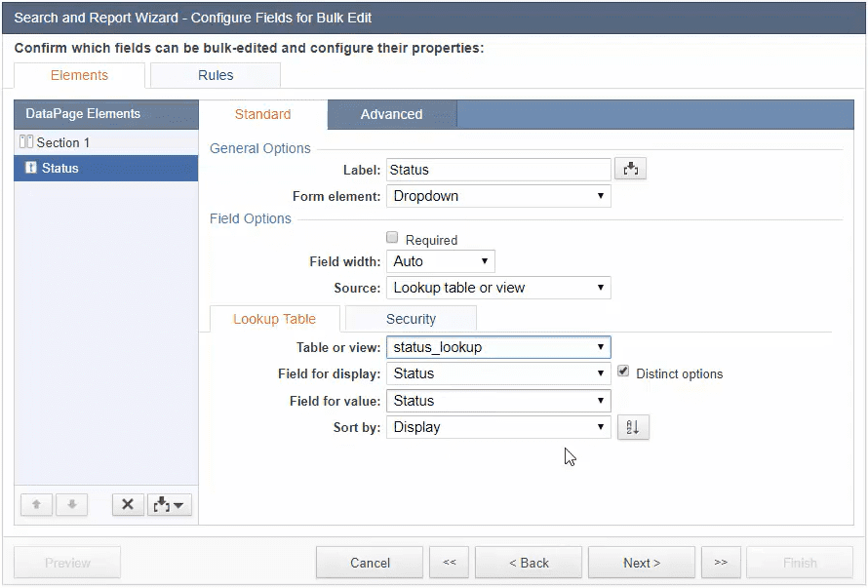
Task: Switch to the Rules tab
Action: click(216, 75)
